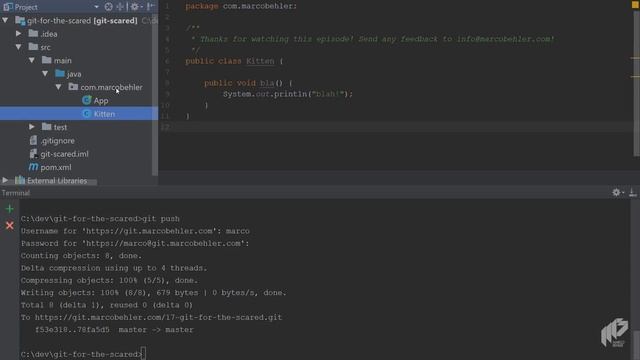Expand External Libraries node
The image size is (640, 360).
pyautogui.click(x=5, y=180)
